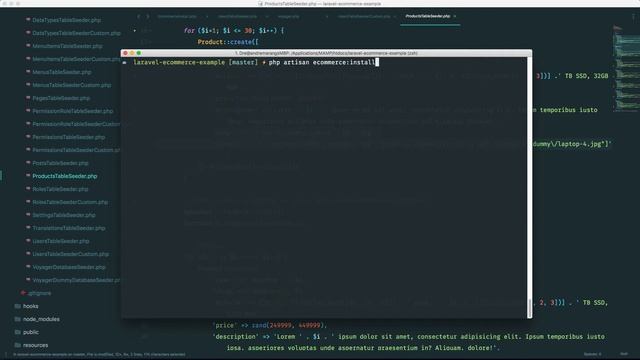The width and height of the screenshot is (640, 360).
Task: Open DataTypesTableSeederCustom.php file
Action: click(x=76, y=33)
